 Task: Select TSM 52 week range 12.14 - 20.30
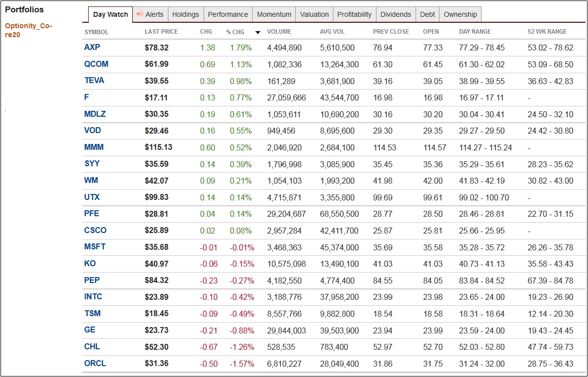(x=550, y=314)
